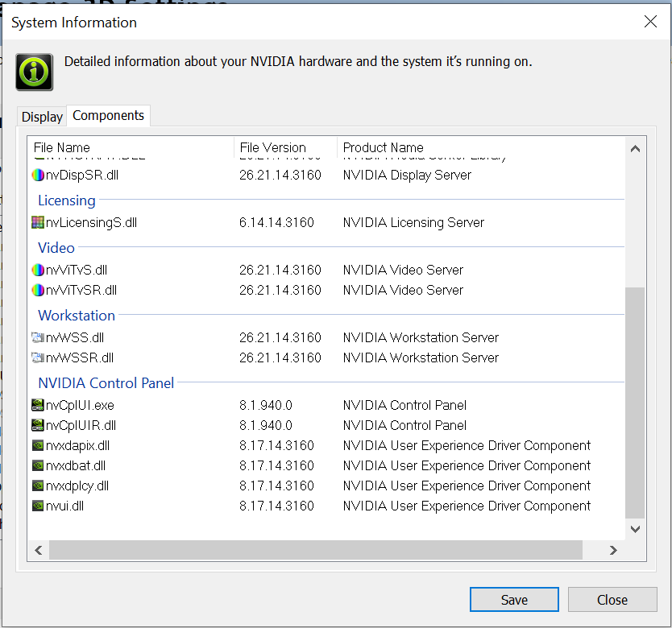
Task: Select the nvDispSR.dll file name
Action: pyautogui.click(x=82, y=175)
